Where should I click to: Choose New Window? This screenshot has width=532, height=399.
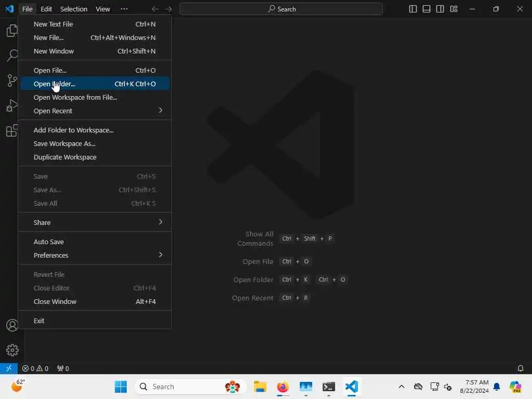pyautogui.click(x=95, y=51)
